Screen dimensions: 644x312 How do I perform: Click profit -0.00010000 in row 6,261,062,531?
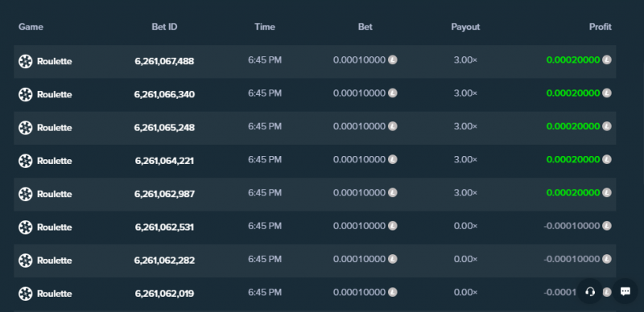tap(572, 226)
